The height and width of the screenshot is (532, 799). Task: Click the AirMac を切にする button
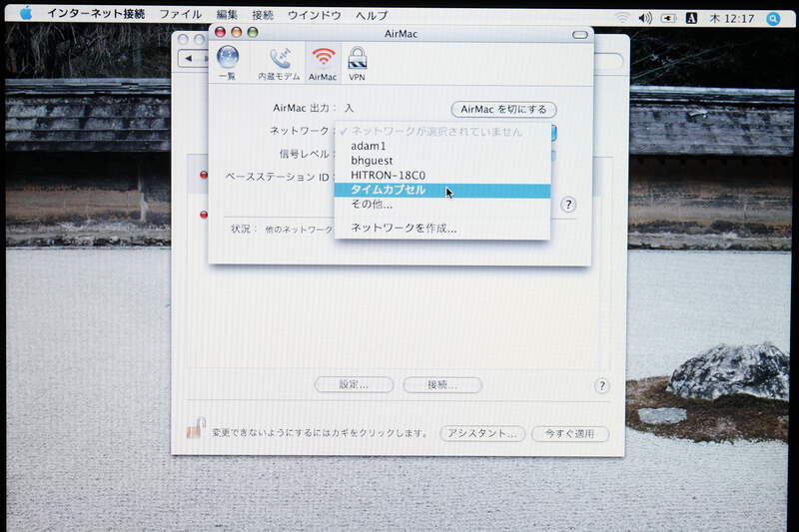point(503,110)
